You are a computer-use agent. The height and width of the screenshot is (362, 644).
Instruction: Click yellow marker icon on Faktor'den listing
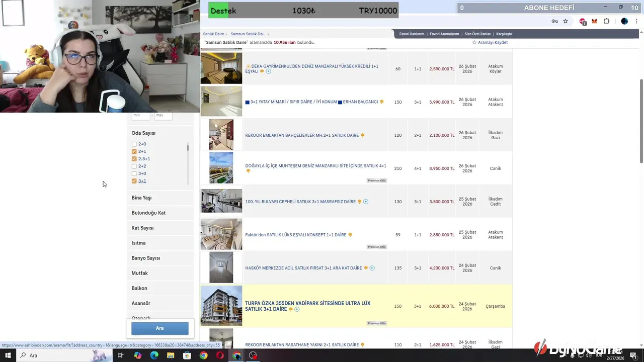[350, 235]
